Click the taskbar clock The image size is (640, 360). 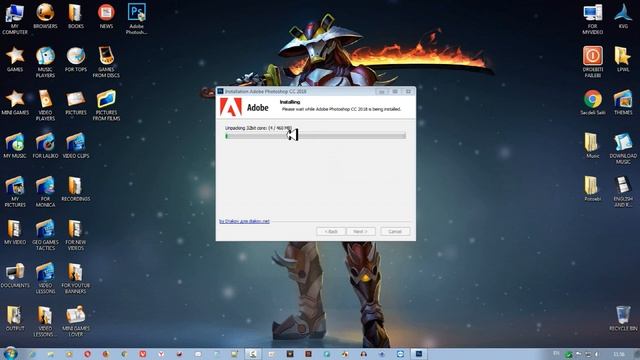click(619, 354)
